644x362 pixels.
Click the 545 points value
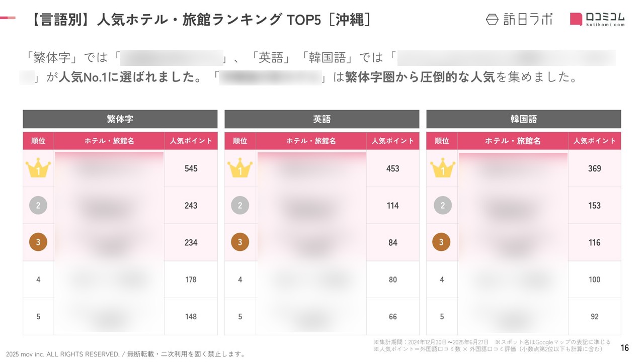(x=191, y=168)
